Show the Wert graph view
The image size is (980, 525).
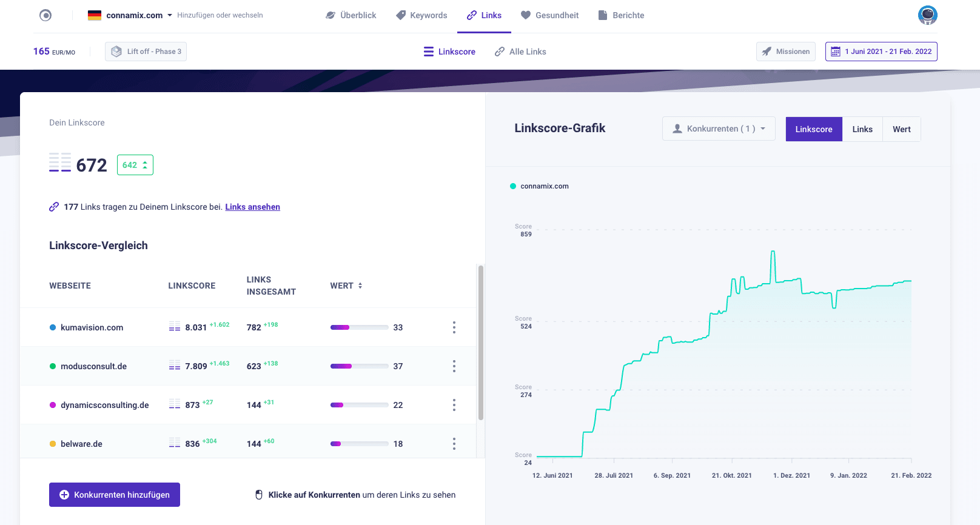[902, 129]
